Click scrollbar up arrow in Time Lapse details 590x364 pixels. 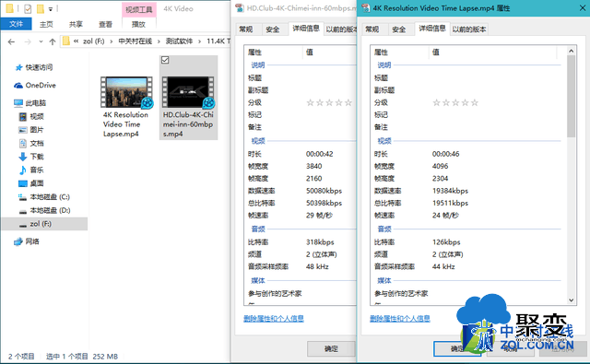tap(572, 51)
